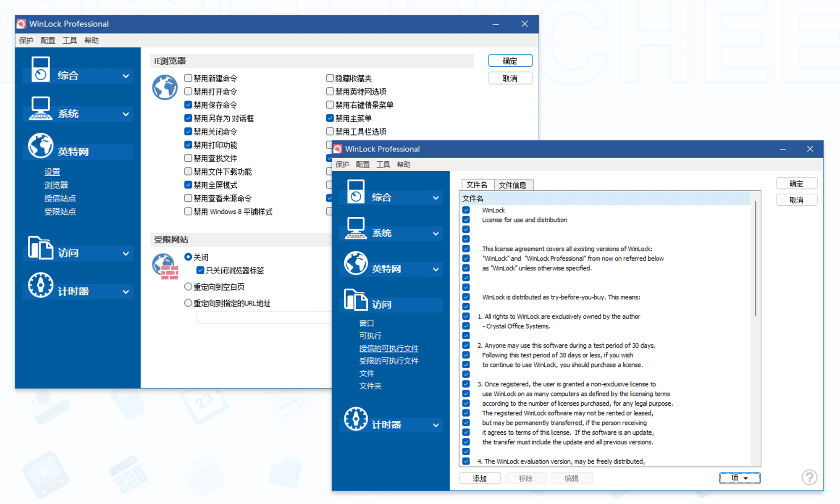The image size is (840, 504).
Task: Click the 添加 button
Action: pyautogui.click(x=480, y=478)
